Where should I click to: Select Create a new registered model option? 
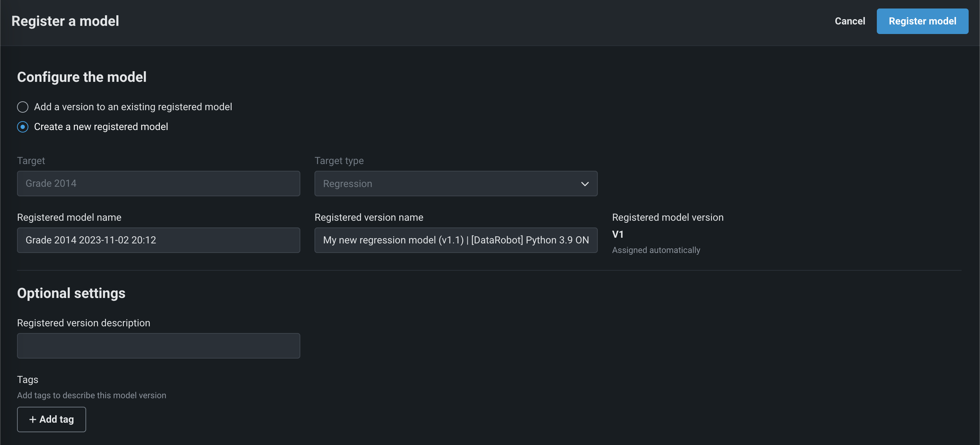point(23,127)
